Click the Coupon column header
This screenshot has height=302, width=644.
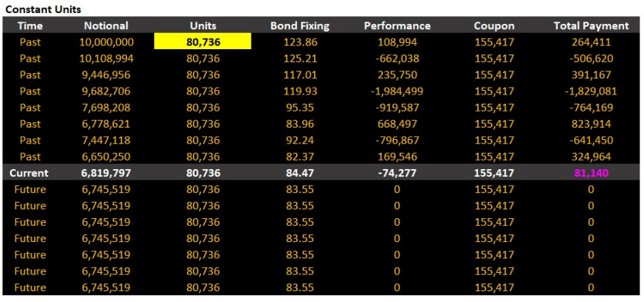[494, 26]
